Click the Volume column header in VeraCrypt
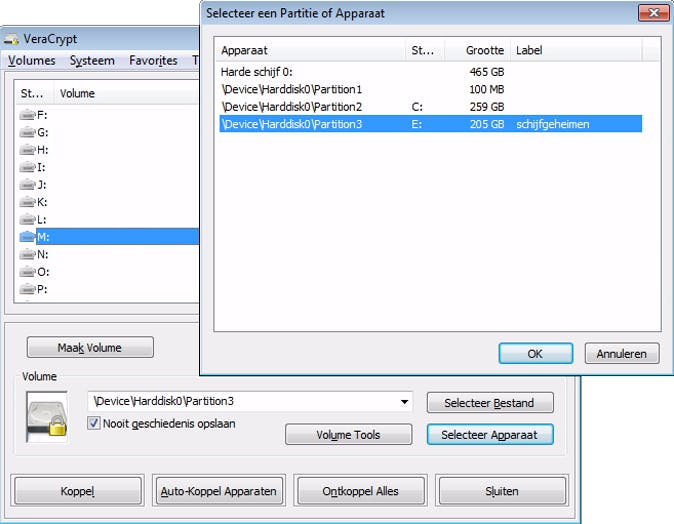Viewport: 674px width, 524px height. (x=127, y=93)
